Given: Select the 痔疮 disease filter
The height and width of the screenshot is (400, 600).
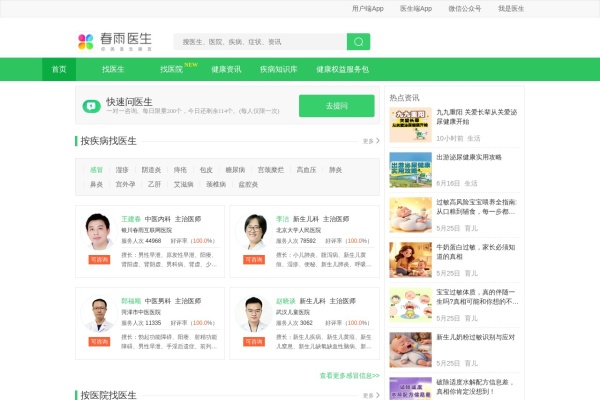Looking at the screenshot, I should [180, 170].
